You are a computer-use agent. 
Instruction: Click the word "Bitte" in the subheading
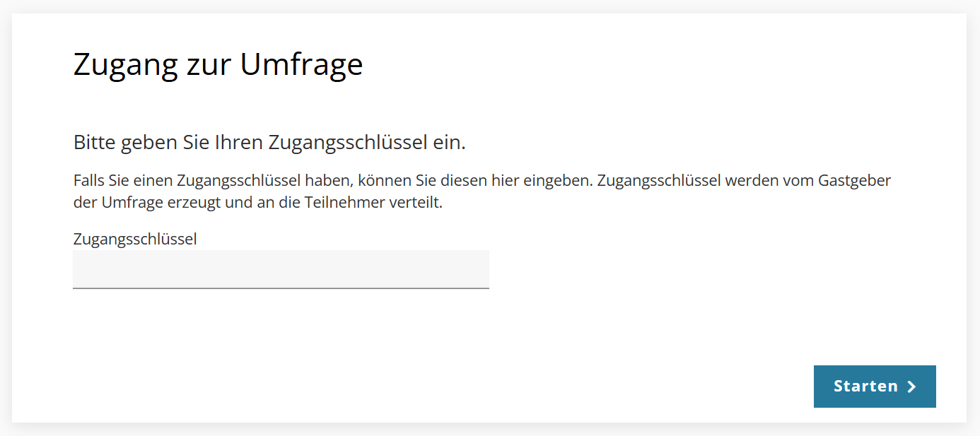[x=94, y=143]
